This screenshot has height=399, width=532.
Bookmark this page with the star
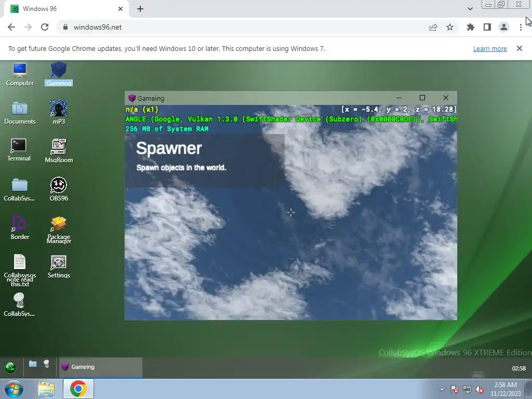(450, 27)
